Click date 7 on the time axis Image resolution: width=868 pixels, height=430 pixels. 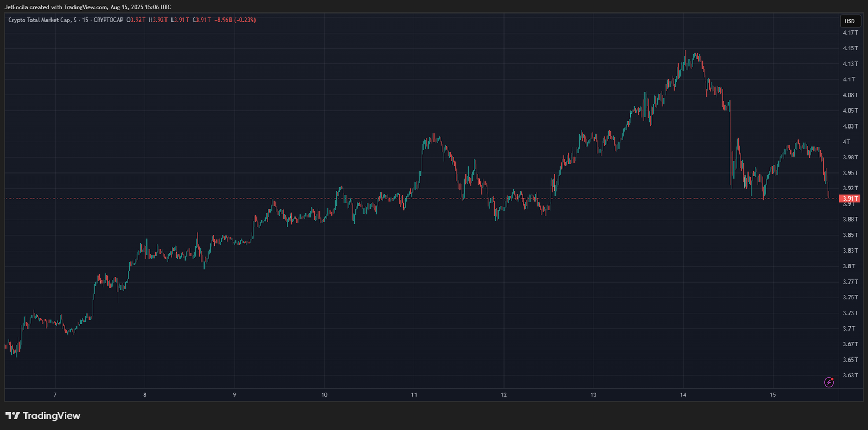[55, 395]
